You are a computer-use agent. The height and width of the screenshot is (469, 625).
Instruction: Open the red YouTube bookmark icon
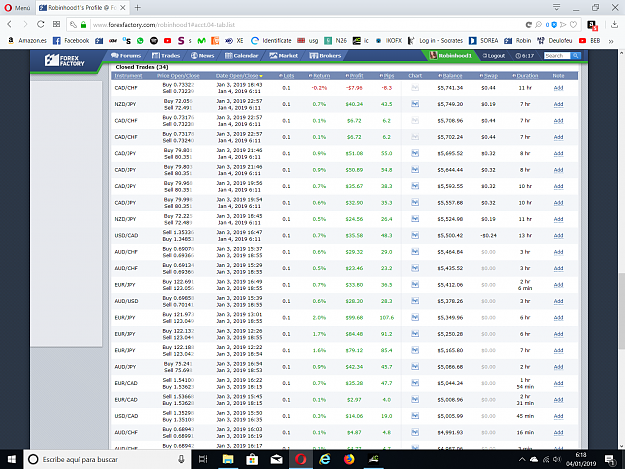(167, 41)
